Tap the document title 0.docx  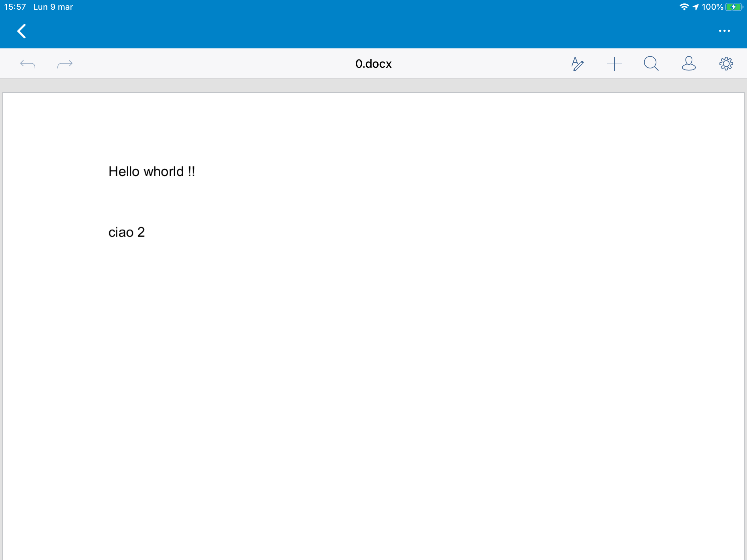(x=373, y=64)
